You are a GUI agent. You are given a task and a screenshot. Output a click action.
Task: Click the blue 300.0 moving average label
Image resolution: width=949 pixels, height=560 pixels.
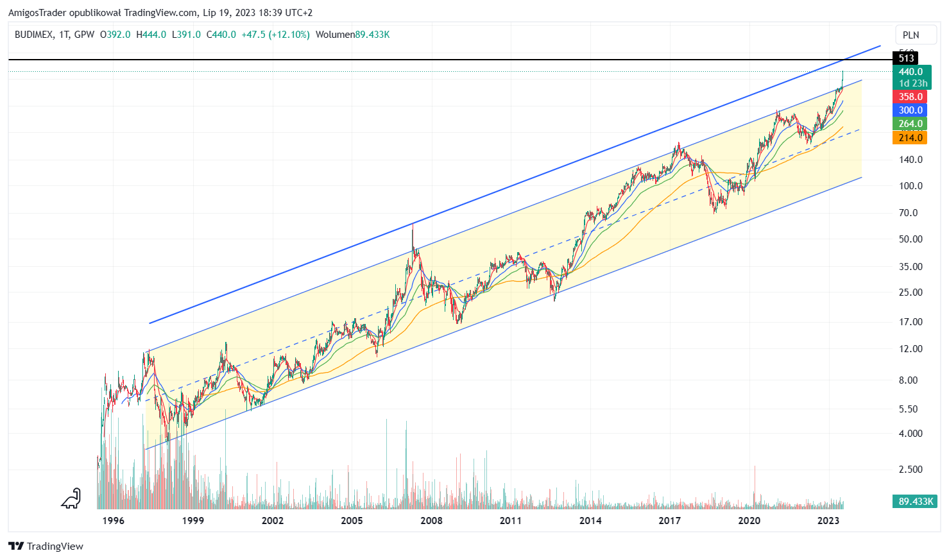tap(910, 110)
